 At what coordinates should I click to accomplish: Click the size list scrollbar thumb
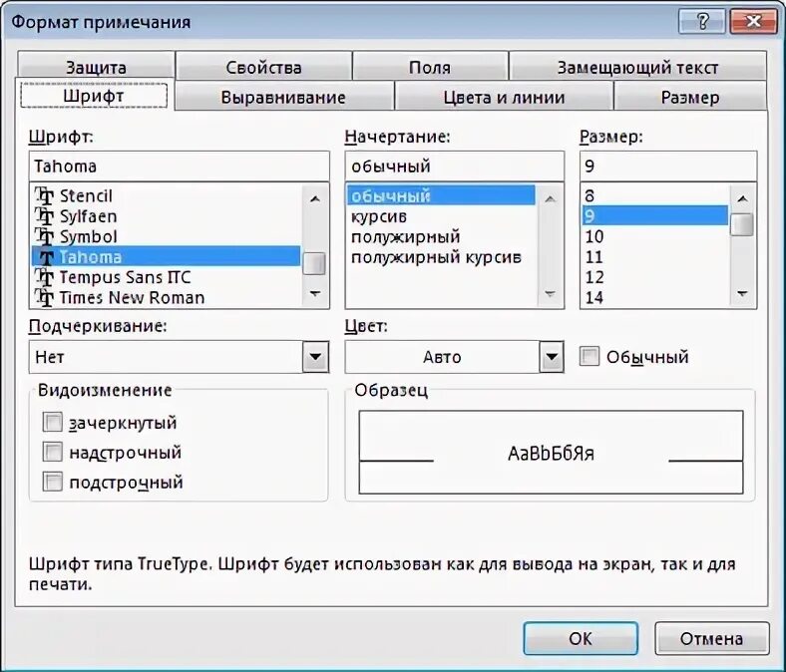742,224
